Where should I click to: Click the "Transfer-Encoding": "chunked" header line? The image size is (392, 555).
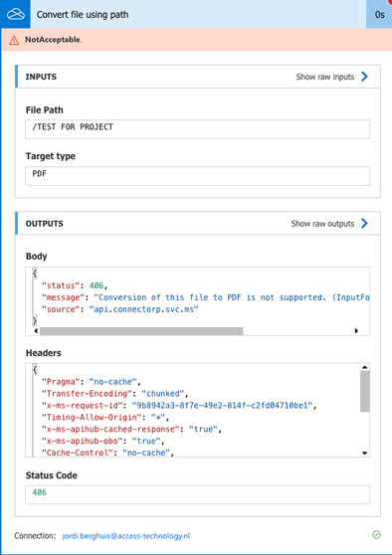tap(114, 394)
